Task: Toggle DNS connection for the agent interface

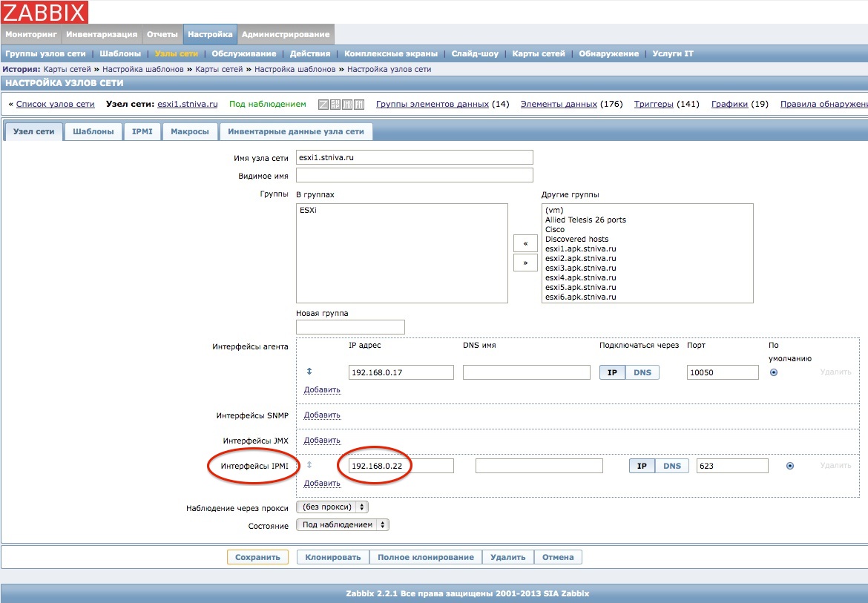Action: [642, 372]
